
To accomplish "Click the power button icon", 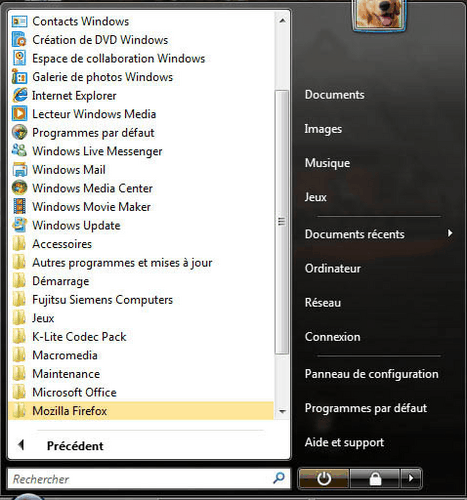I will pos(324,479).
